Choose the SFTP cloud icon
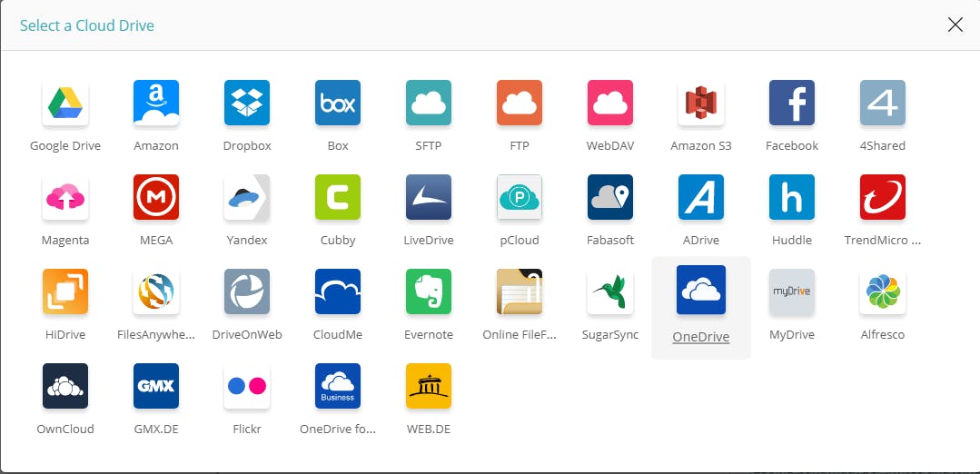Screen dimensions: 980x474 pos(429,103)
